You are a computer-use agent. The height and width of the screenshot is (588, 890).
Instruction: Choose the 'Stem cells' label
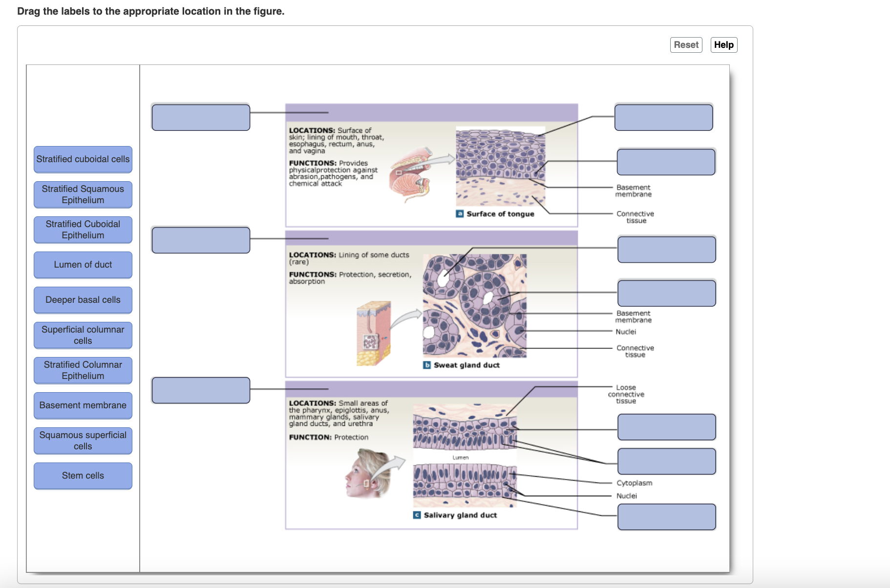pyautogui.click(x=83, y=476)
